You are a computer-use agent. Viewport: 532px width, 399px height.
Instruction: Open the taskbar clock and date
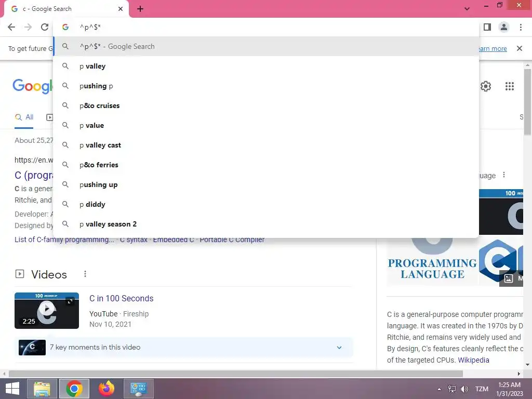coord(509,389)
